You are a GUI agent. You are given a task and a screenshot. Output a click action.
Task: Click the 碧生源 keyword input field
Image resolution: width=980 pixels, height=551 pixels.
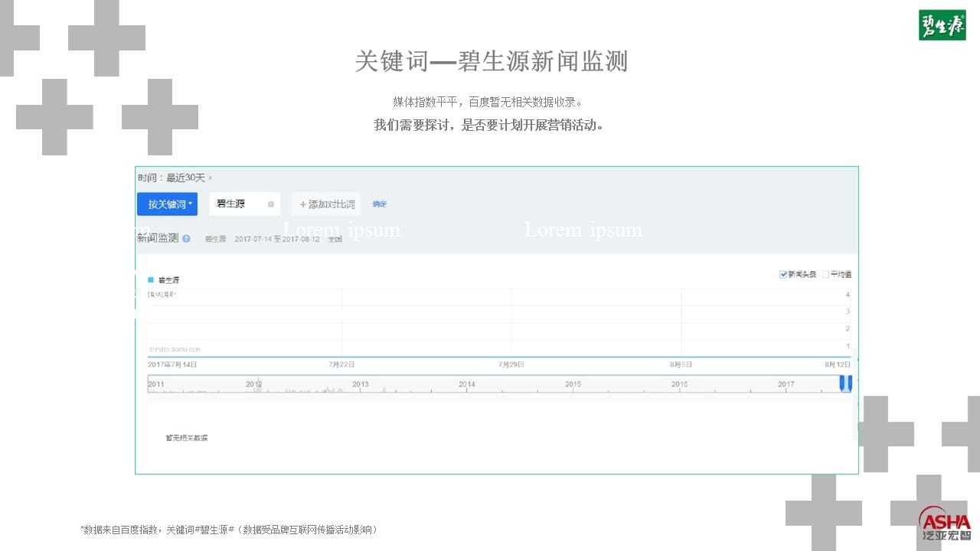[244, 204]
